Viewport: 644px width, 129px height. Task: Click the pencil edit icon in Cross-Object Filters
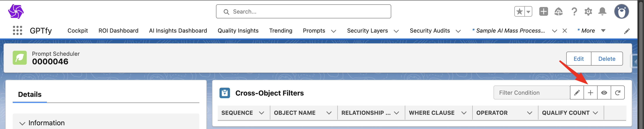[577, 93]
